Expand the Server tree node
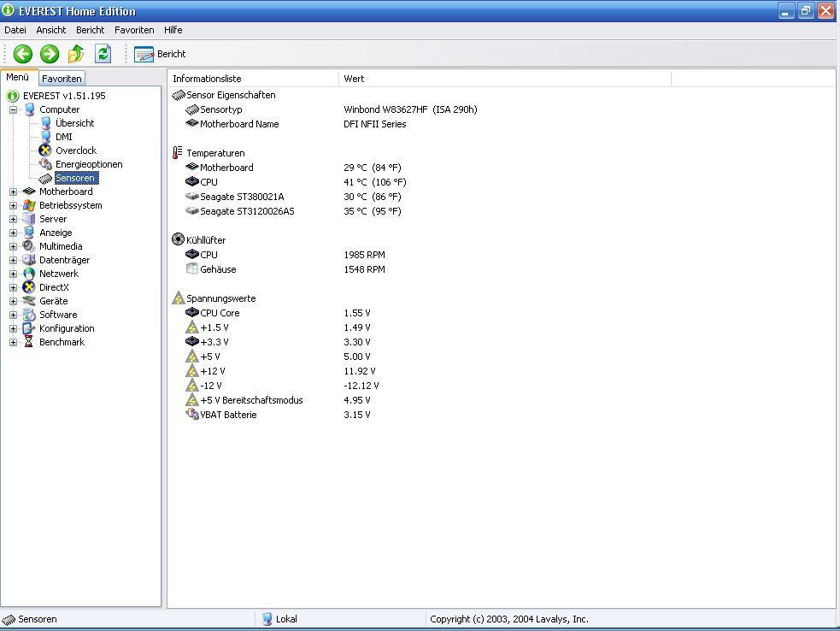This screenshot has height=631, width=840. point(13,219)
